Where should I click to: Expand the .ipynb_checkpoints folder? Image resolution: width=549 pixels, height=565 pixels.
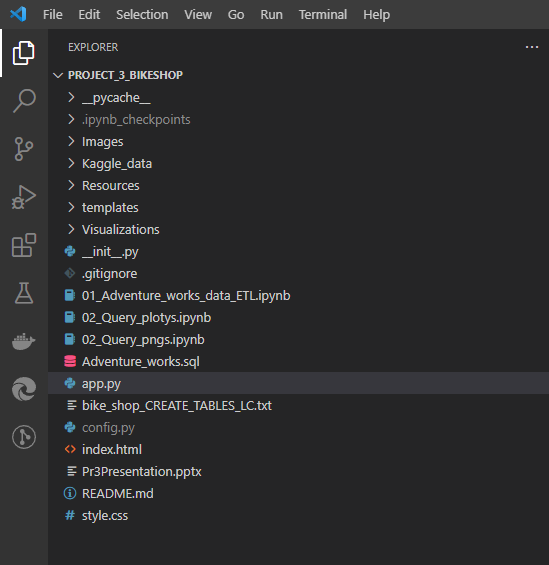(x=71, y=119)
